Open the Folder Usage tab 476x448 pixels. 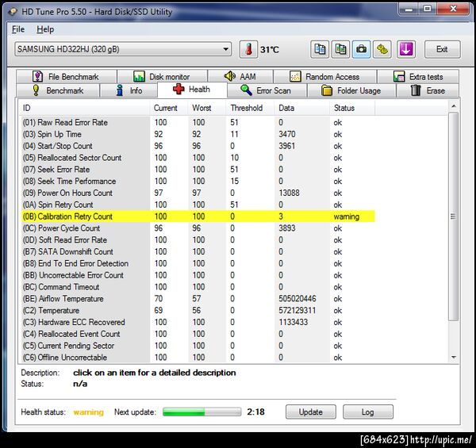(x=351, y=90)
